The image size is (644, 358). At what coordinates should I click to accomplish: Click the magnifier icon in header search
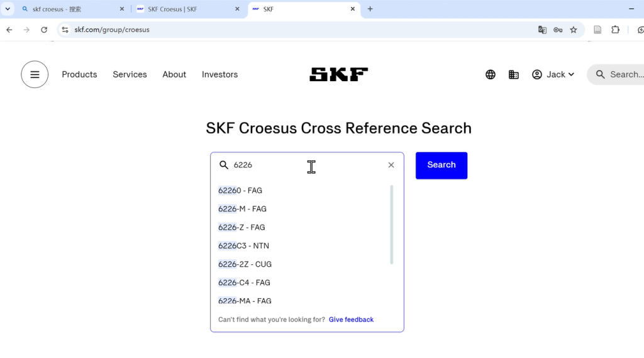click(x=600, y=74)
